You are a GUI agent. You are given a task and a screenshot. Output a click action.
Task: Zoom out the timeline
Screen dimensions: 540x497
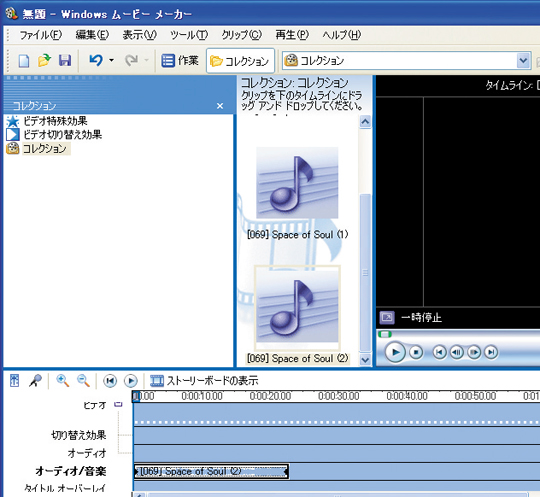[x=83, y=381]
